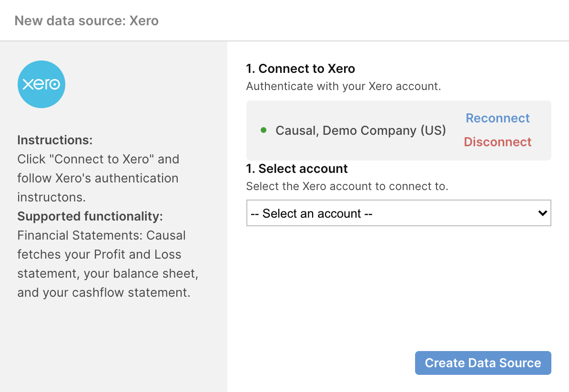Image resolution: width=569 pixels, height=392 pixels.
Task: Click 'Select the Xero account to connect to.' text
Action: pyautogui.click(x=347, y=186)
